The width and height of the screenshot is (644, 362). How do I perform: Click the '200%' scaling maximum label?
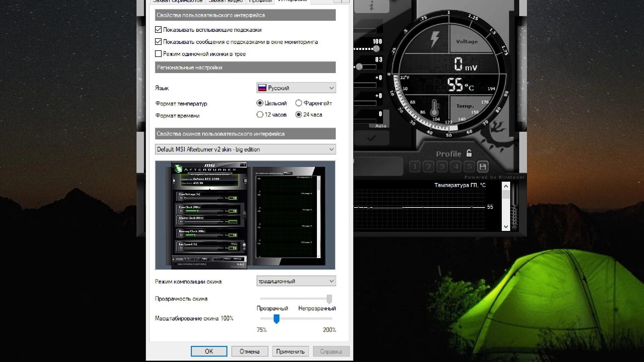coord(329,330)
